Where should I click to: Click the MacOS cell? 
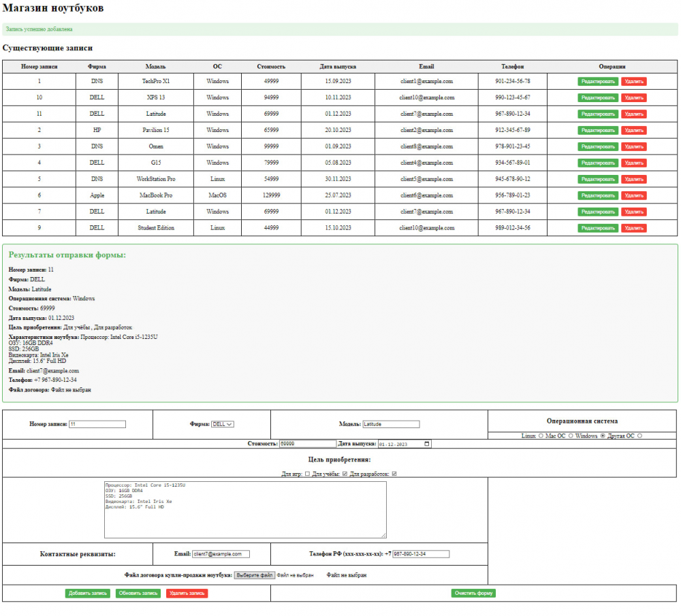click(217, 195)
